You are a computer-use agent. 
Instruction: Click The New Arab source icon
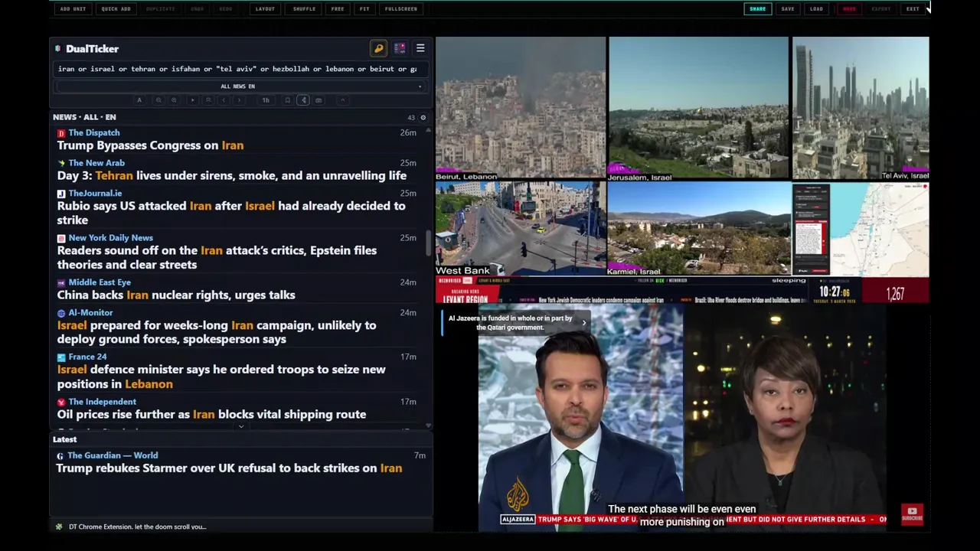[x=61, y=163]
